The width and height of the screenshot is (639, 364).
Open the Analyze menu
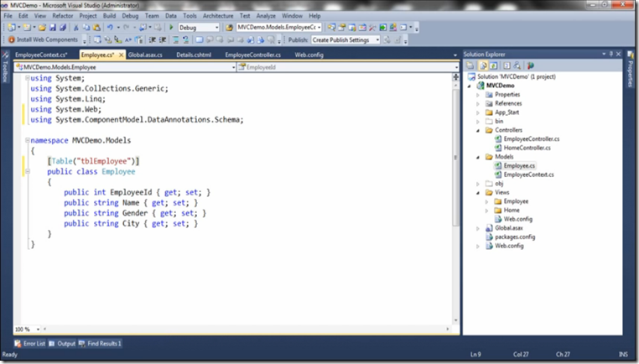(x=266, y=15)
